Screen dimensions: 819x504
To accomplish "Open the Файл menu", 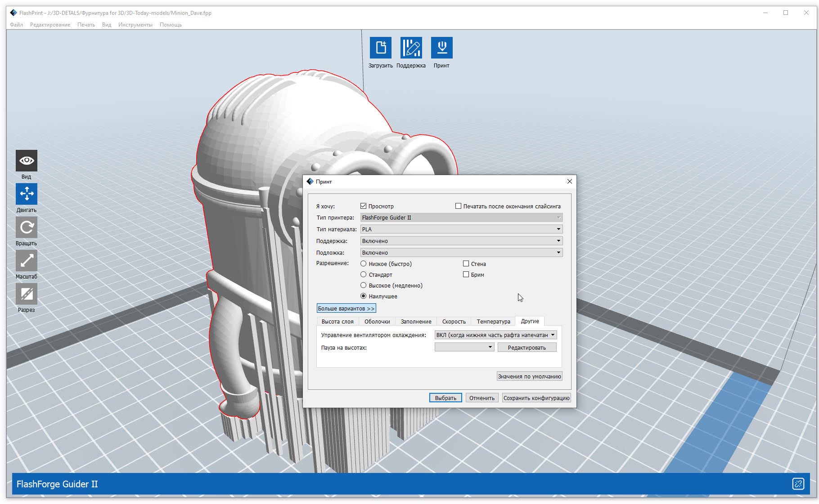I will coord(16,25).
